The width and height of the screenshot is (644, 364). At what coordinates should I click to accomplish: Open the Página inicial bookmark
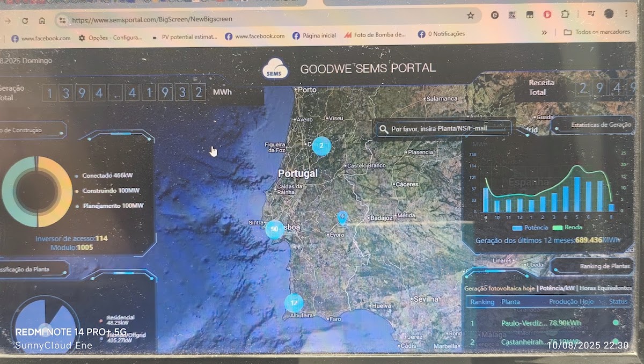pyautogui.click(x=314, y=35)
